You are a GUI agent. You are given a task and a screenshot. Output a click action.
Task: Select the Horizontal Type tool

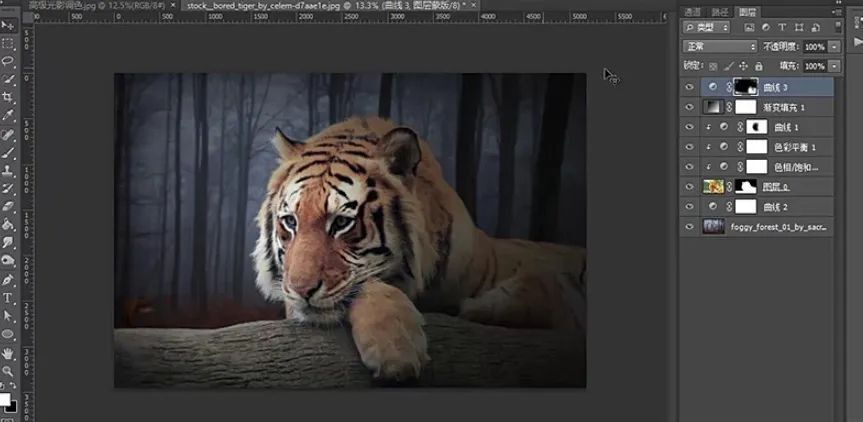[x=8, y=298]
